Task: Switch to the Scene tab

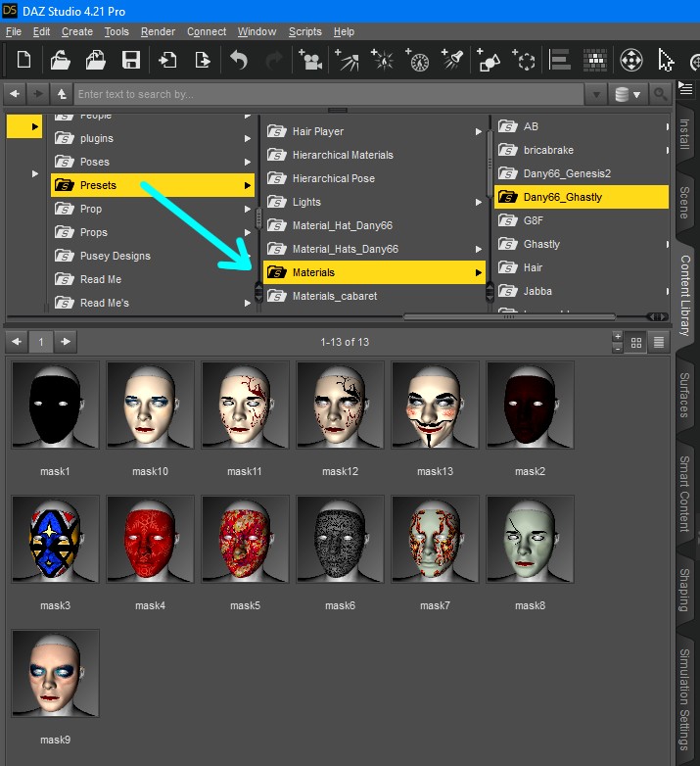Action: (685, 203)
